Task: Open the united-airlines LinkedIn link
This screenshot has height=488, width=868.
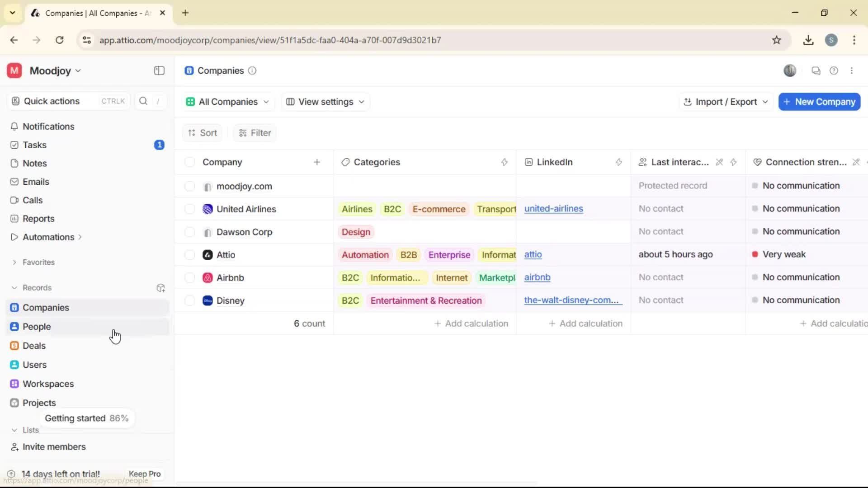Action: tap(553, 209)
